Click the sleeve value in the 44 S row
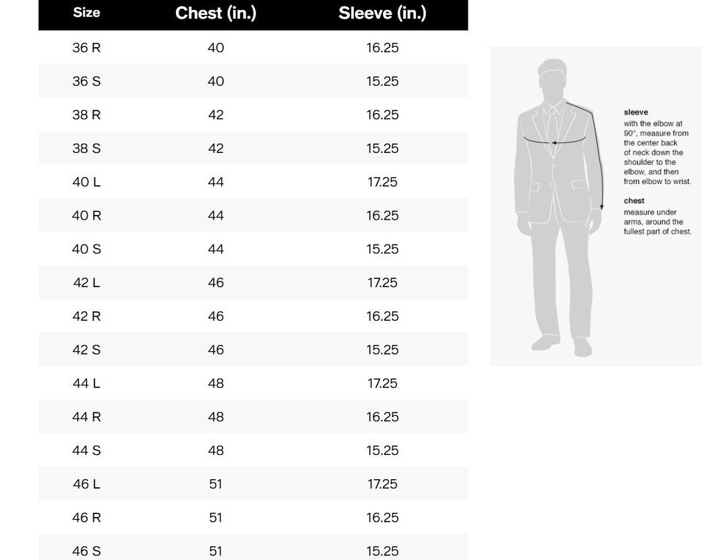 pos(382,450)
